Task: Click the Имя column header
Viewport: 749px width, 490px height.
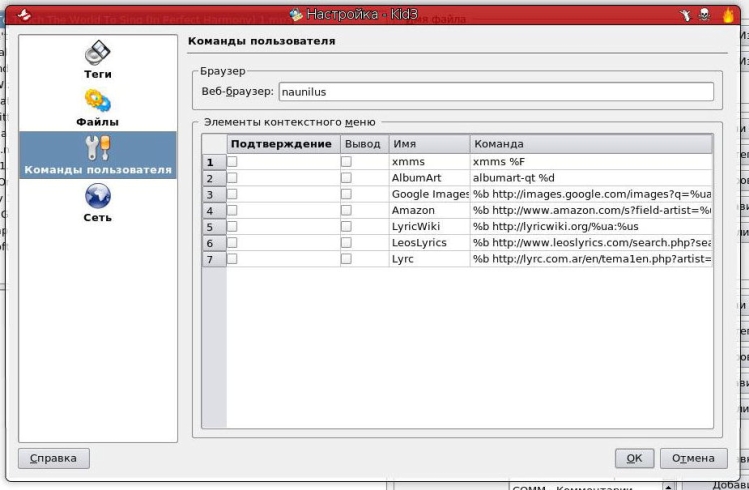Action: point(429,144)
